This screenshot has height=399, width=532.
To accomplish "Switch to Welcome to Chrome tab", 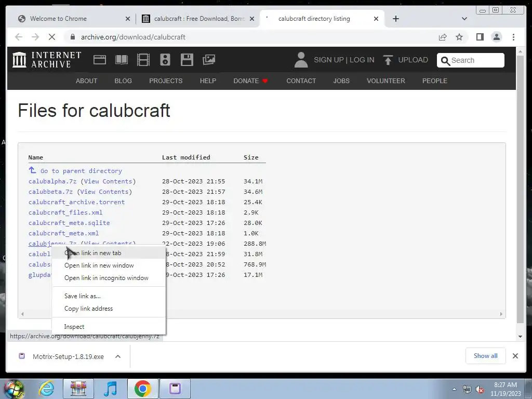I will [73, 19].
